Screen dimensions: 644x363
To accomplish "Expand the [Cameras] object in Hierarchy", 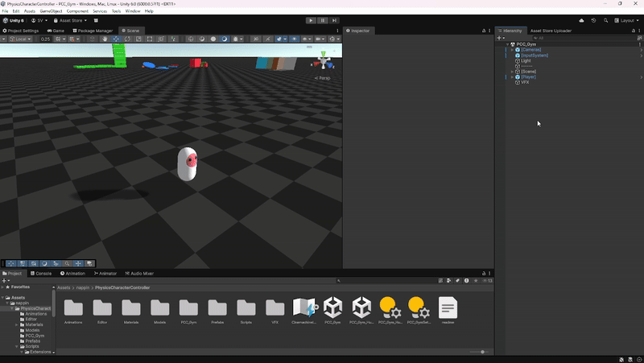I will coord(512,50).
